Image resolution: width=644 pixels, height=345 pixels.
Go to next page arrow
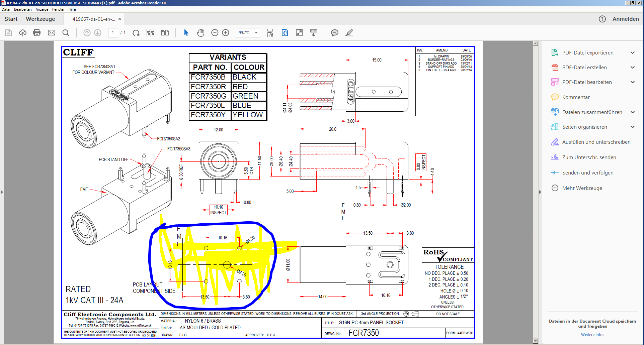(x=98, y=33)
